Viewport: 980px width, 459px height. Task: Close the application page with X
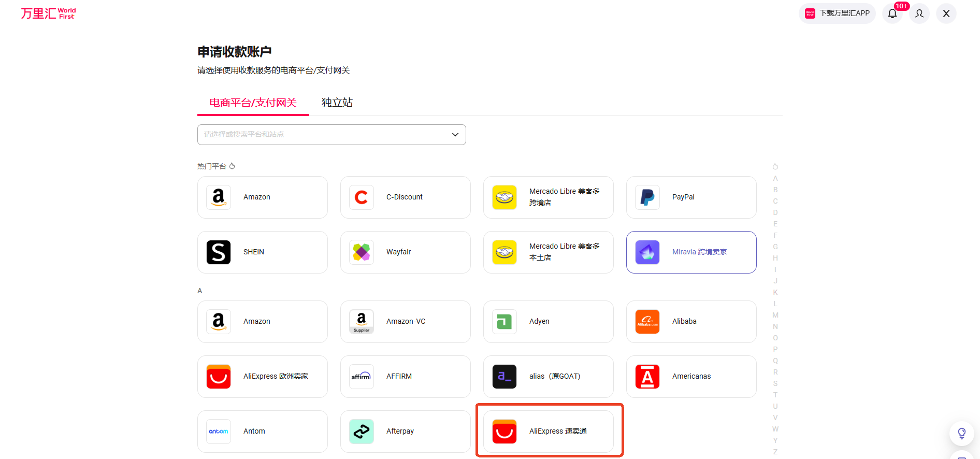[946, 13]
